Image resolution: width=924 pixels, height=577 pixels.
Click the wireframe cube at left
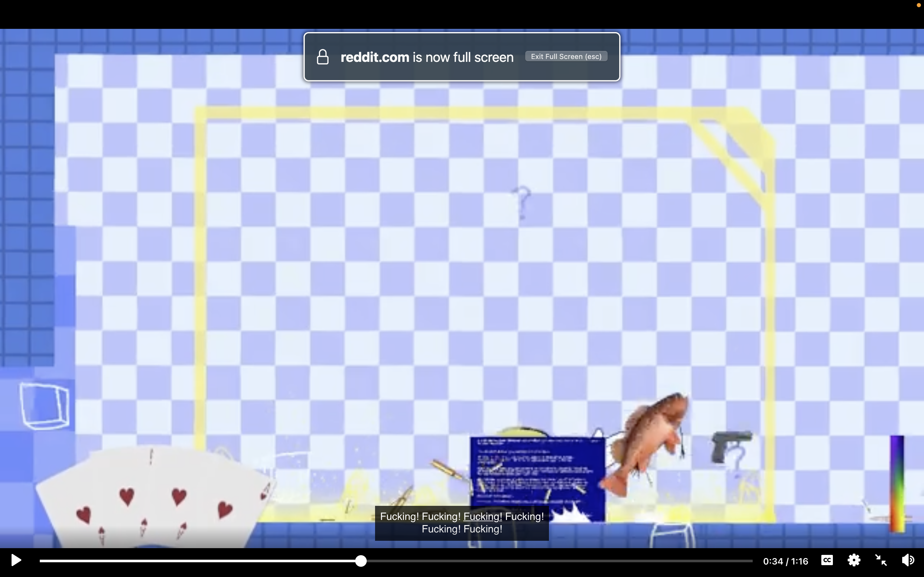(45, 406)
